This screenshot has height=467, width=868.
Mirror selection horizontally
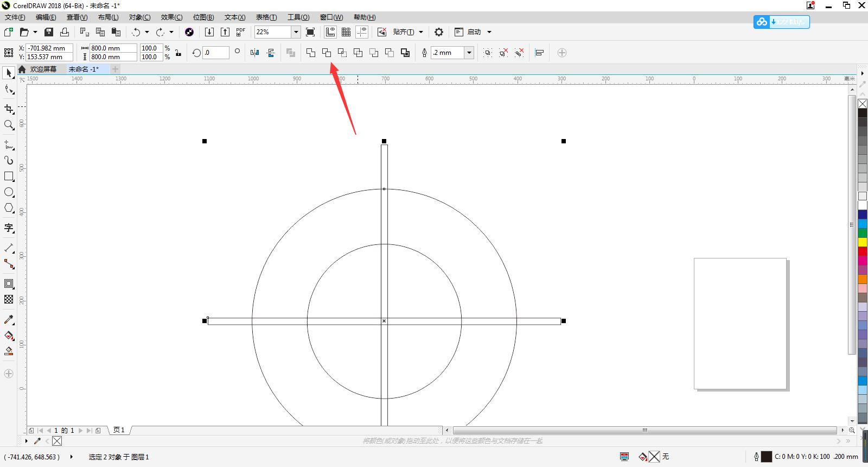coord(255,53)
